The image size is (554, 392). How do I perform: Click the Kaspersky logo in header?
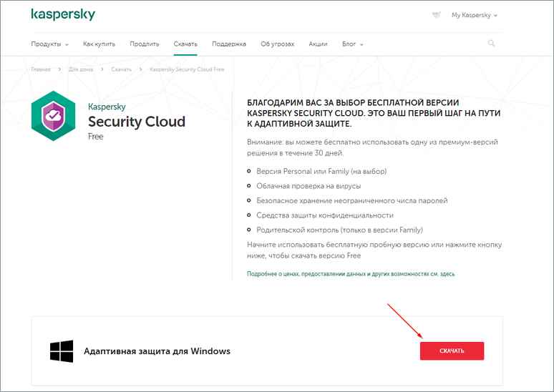63,14
